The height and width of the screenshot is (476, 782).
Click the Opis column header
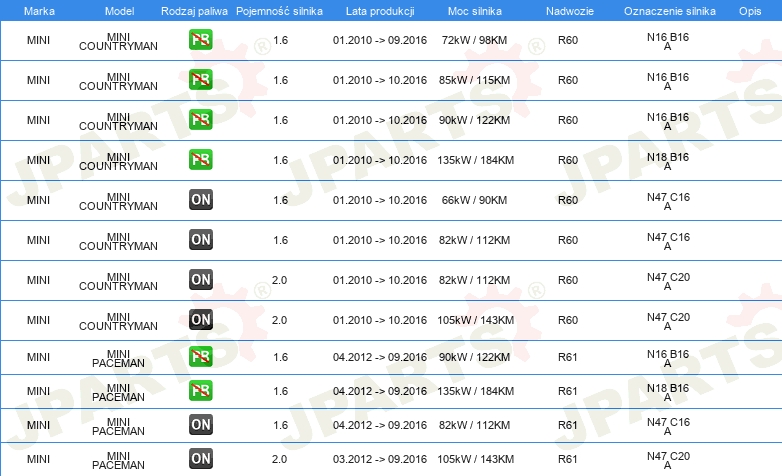pos(750,11)
